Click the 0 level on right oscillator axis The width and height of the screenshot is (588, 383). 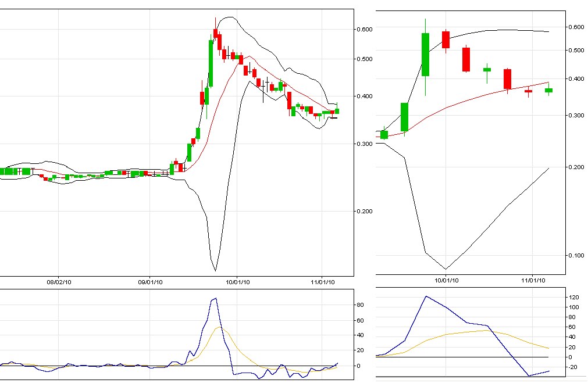(570, 357)
